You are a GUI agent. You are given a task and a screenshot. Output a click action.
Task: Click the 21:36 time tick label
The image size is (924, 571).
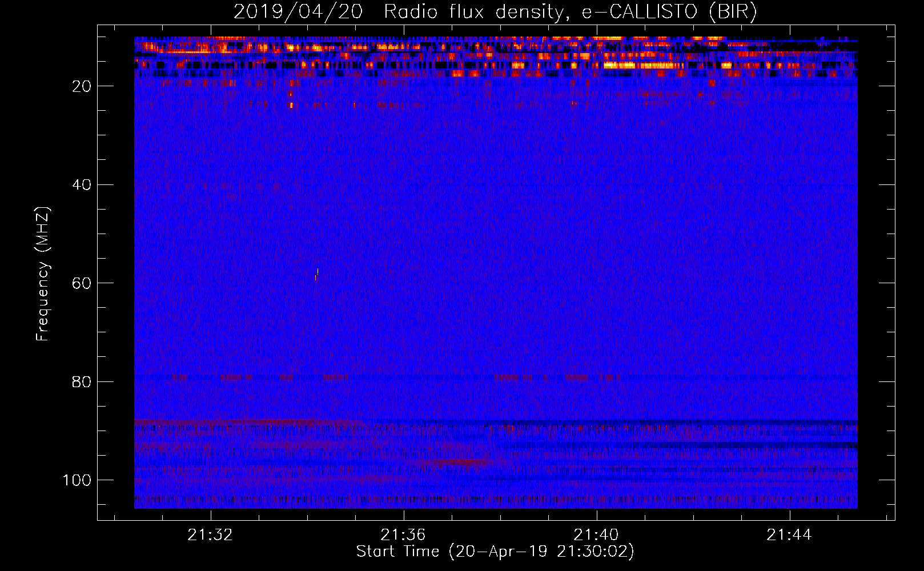(x=403, y=535)
